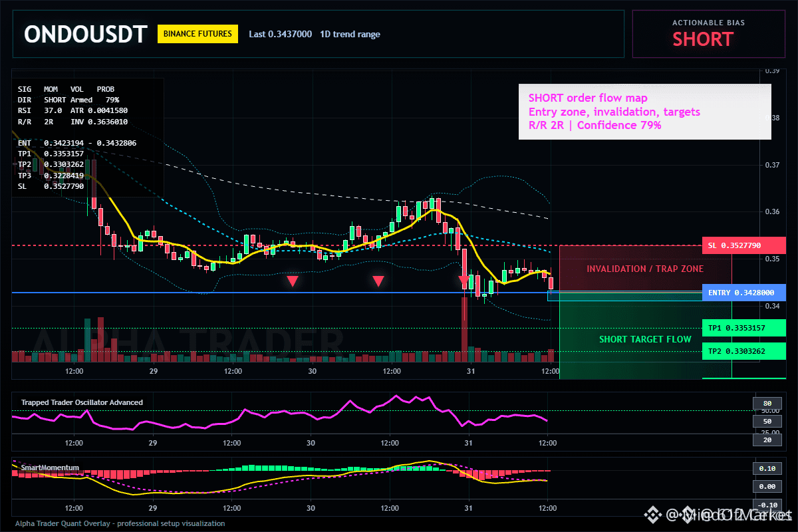
Task: Click the SHORT TARGET FLOW text
Action: (x=645, y=339)
